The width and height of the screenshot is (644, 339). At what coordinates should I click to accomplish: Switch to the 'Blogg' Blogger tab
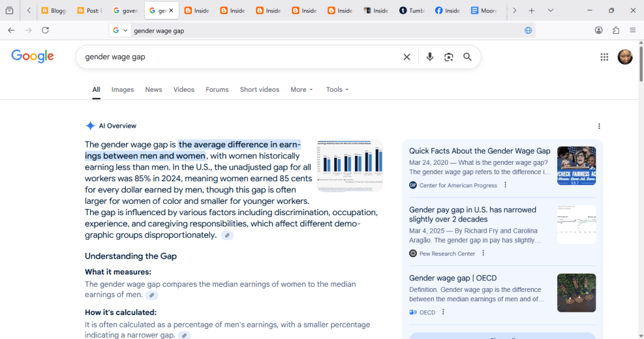click(x=54, y=11)
